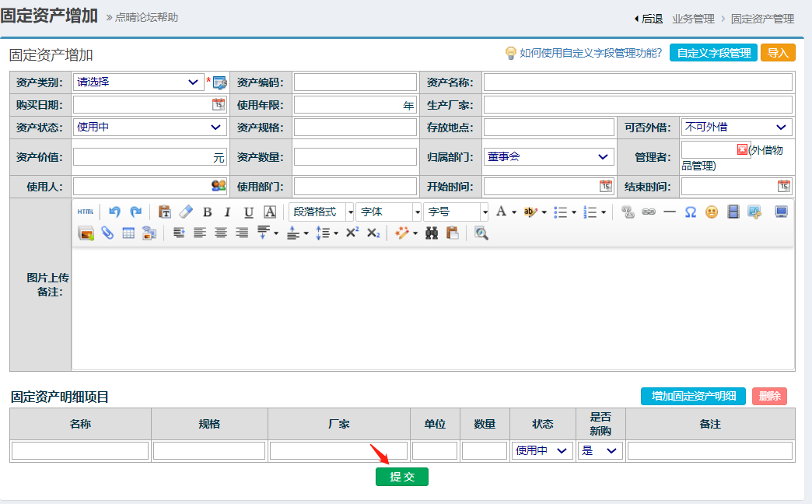This screenshot has width=812, height=504.
Task: Expand the 资产状态 dropdown
Action: tap(149, 127)
